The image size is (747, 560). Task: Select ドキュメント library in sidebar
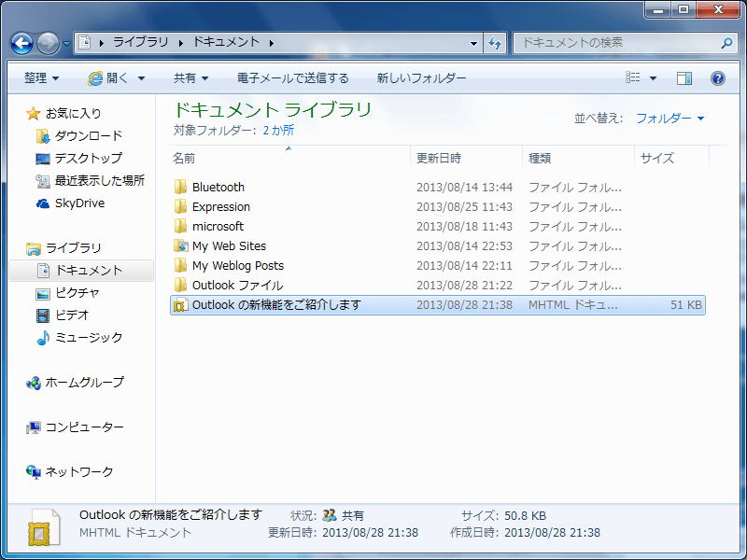pyautogui.click(x=81, y=271)
